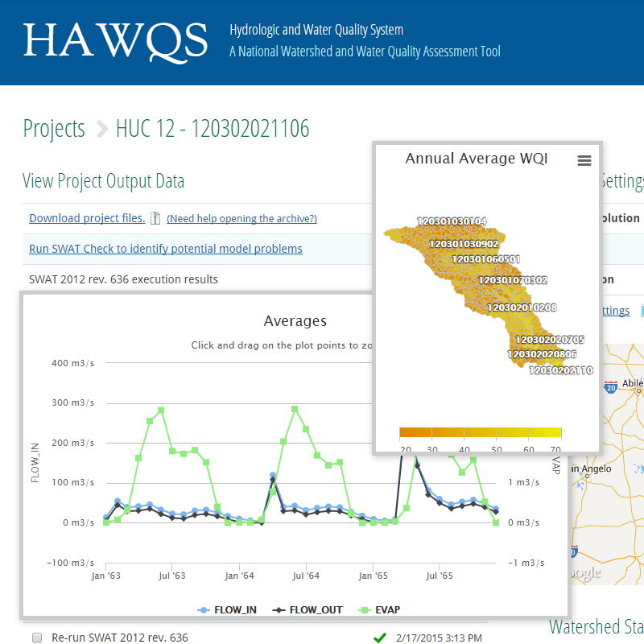Image resolution: width=644 pixels, height=644 pixels.
Task: Click the Interstate 20 shield on map
Action: point(611,387)
